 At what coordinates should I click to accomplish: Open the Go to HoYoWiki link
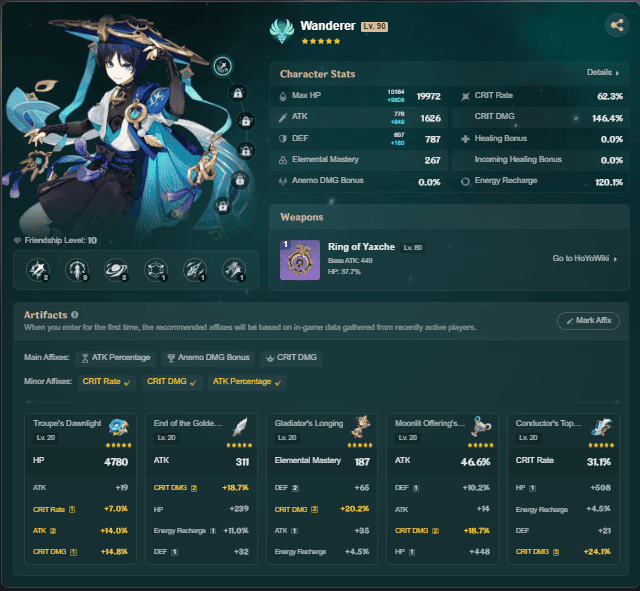[x=584, y=258]
